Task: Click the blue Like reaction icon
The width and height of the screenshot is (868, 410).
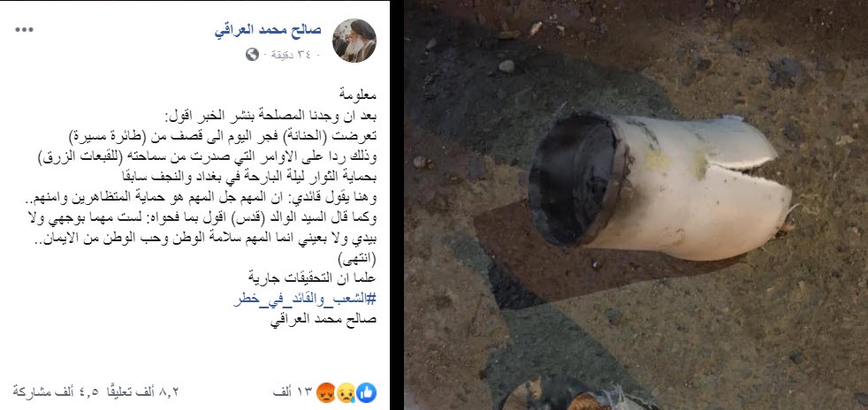Action: coord(367,392)
